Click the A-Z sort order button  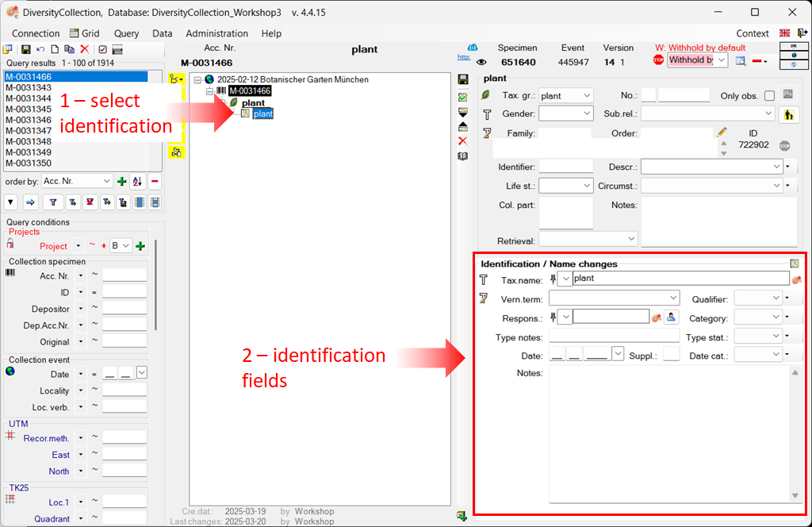[136, 182]
